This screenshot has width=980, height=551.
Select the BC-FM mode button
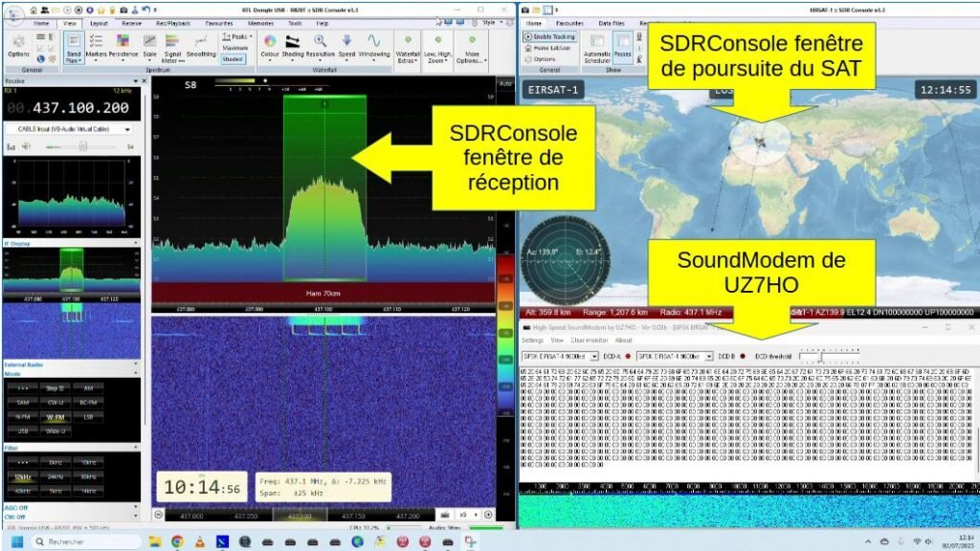click(x=88, y=403)
